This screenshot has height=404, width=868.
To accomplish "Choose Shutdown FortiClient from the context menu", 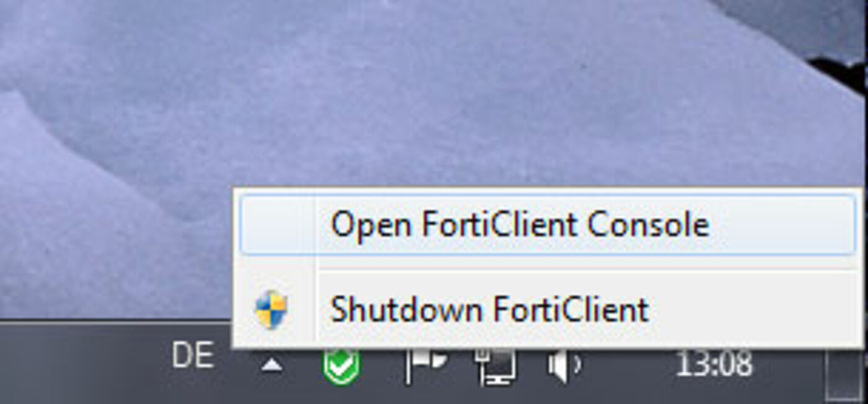I will [x=547, y=310].
